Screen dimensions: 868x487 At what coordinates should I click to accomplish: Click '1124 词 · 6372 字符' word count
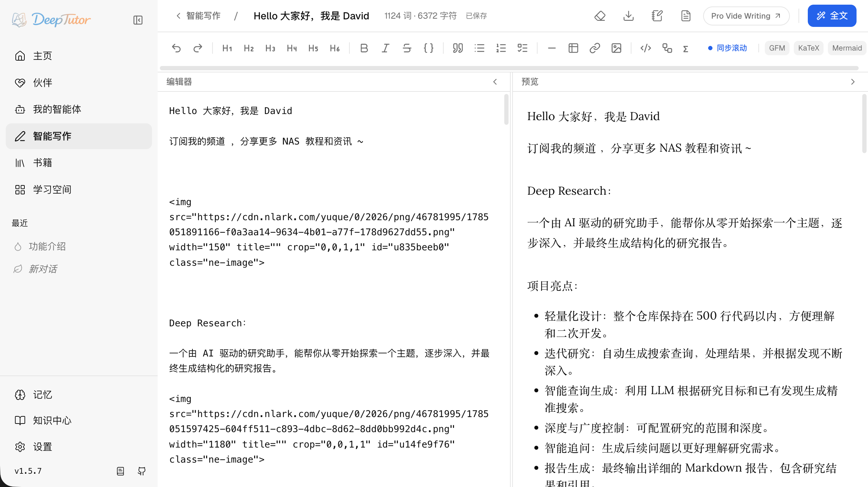420,16
